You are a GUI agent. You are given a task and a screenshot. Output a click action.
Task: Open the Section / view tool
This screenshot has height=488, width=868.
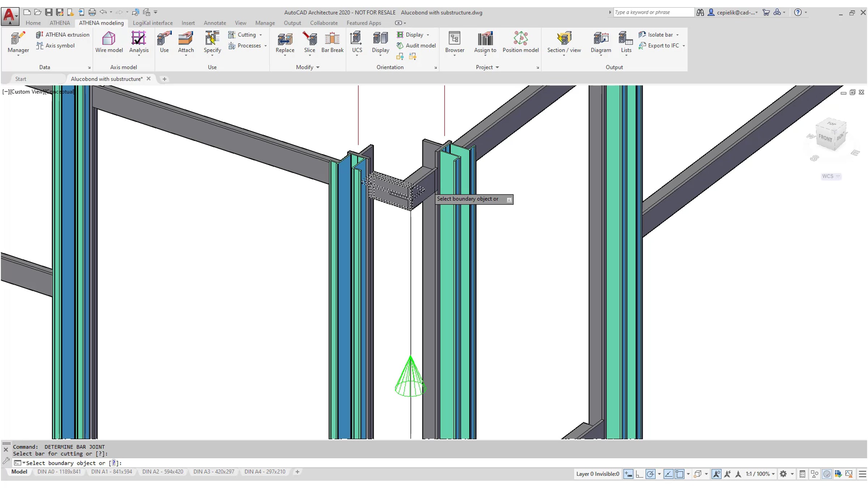pyautogui.click(x=563, y=42)
